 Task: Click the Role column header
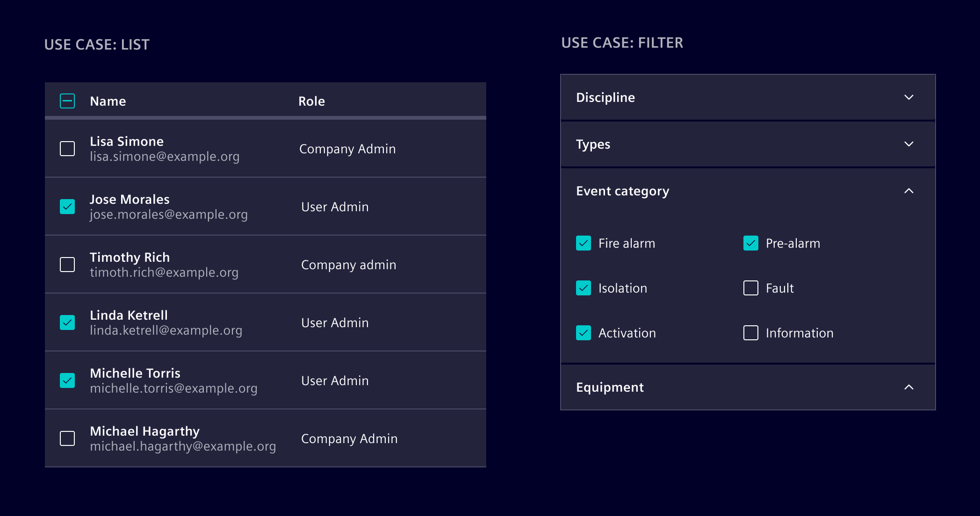(311, 101)
